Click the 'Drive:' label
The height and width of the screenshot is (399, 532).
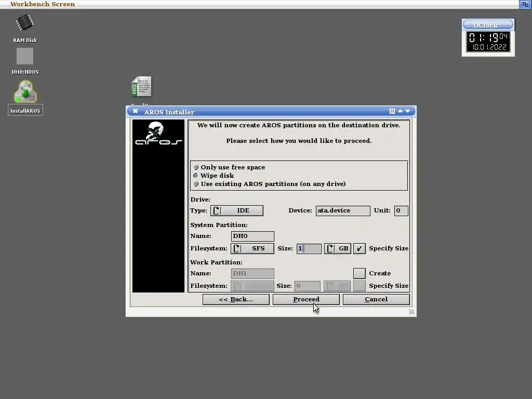[200, 199]
